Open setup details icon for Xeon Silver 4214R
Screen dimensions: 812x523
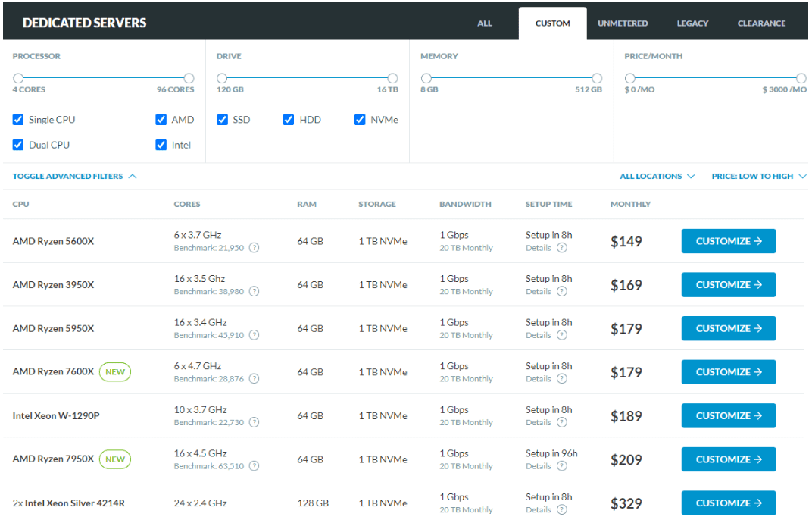coord(562,509)
